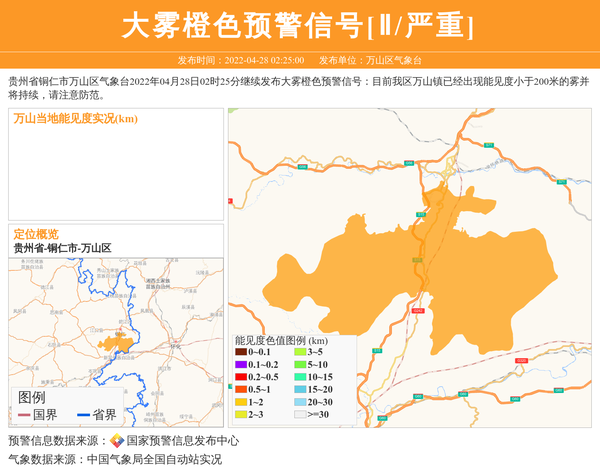Click the 中国气象局全国自动站实况 source text
This screenshot has height=471, width=600.
tap(154, 459)
